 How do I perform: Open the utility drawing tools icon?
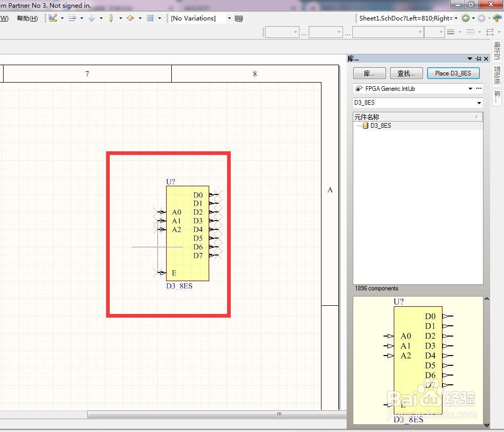53,18
